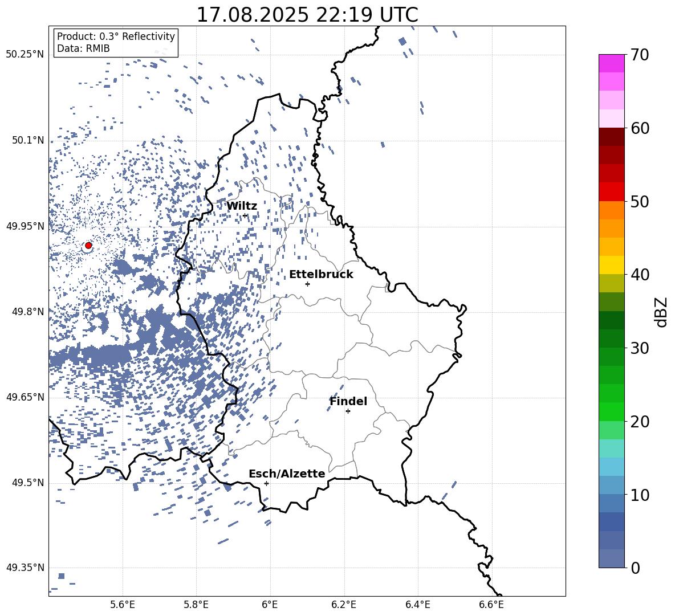This screenshot has width=675, height=616.
Task: Click the colorbar tick label 20
Action: point(640,421)
